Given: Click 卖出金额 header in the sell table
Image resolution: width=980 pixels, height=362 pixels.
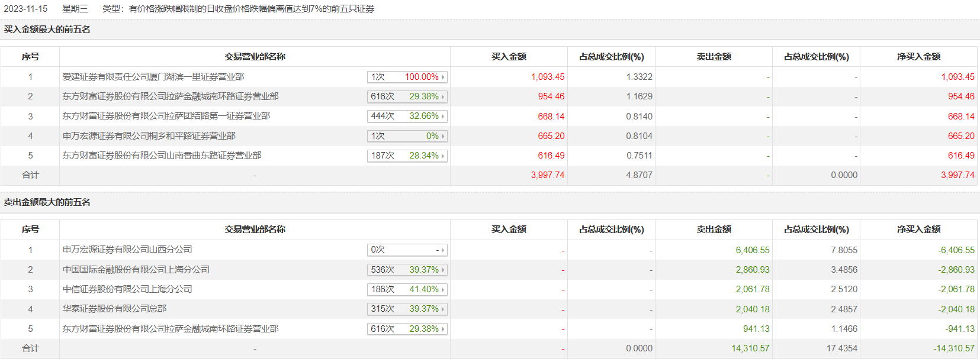Looking at the screenshot, I should [714, 230].
